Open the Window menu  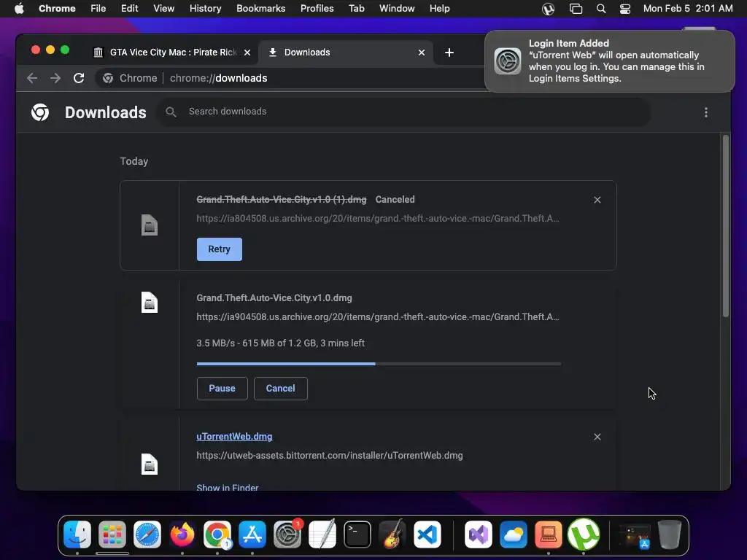tap(397, 9)
